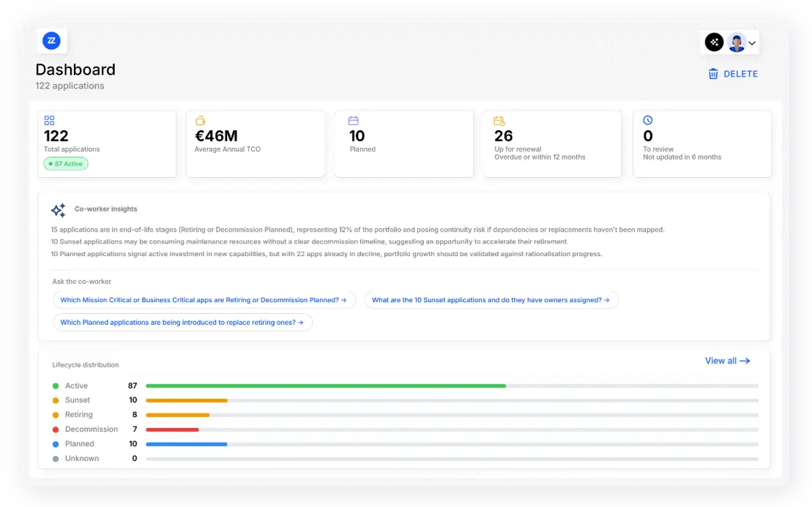Click the renewal calendar icon
The width and height of the screenshot is (812, 507).
click(499, 121)
